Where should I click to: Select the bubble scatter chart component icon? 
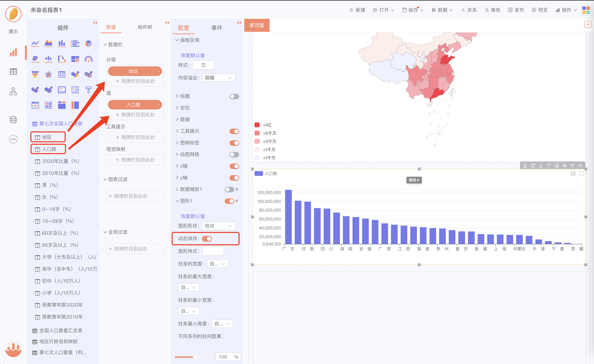pos(35,59)
